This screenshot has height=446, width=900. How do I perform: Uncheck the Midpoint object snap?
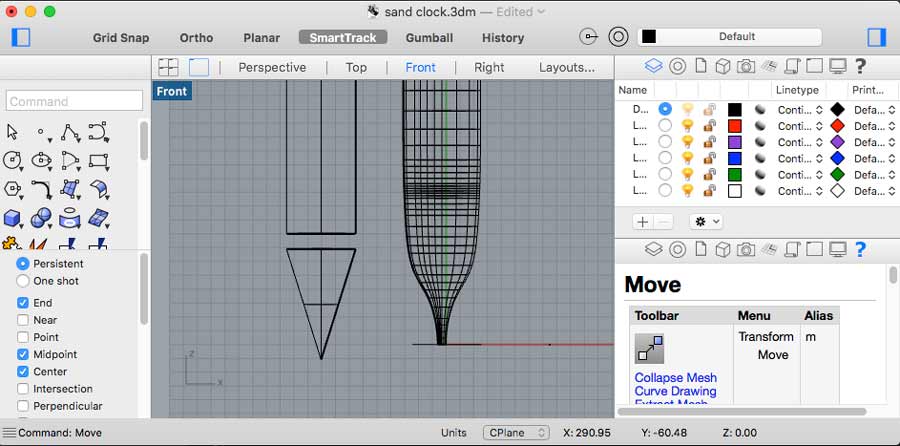click(23, 355)
